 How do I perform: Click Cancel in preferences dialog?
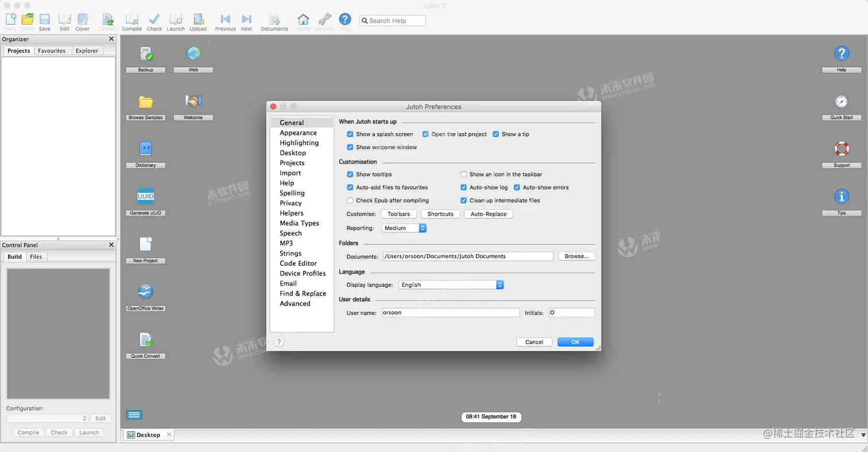(x=534, y=342)
